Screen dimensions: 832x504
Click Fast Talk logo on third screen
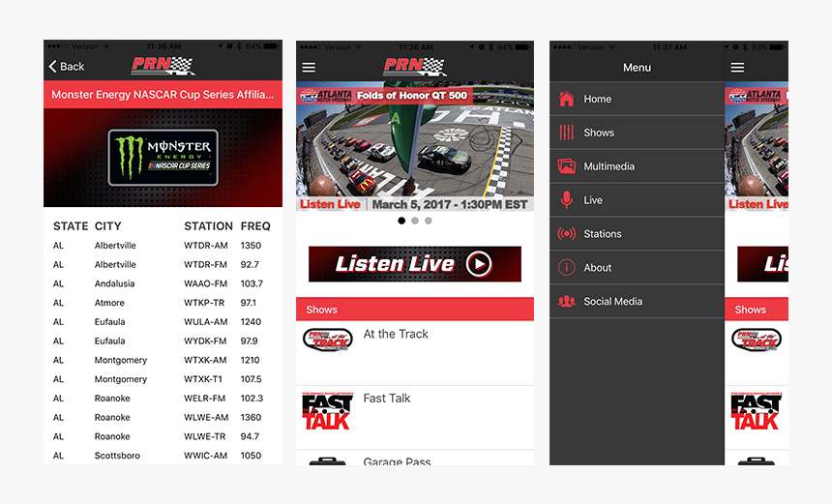[x=757, y=411]
